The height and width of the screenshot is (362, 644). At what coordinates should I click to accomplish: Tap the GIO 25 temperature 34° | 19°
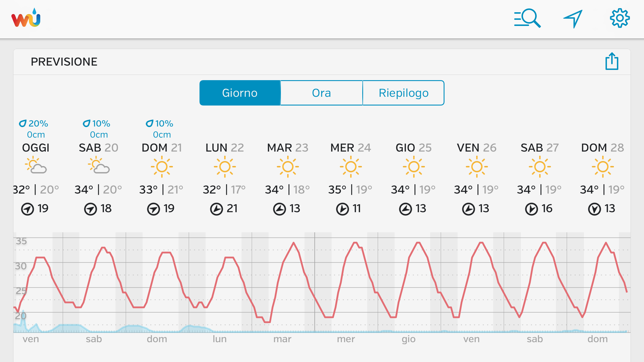[413, 190]
